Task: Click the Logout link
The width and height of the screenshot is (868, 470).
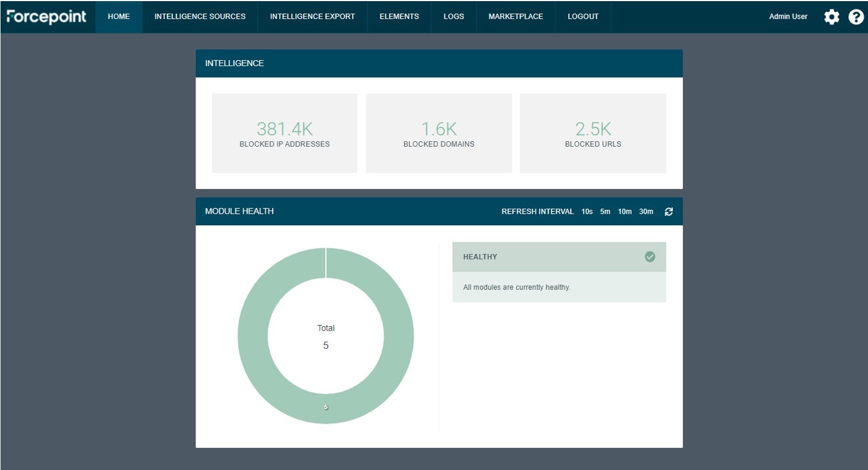Action: coord(583,17)
